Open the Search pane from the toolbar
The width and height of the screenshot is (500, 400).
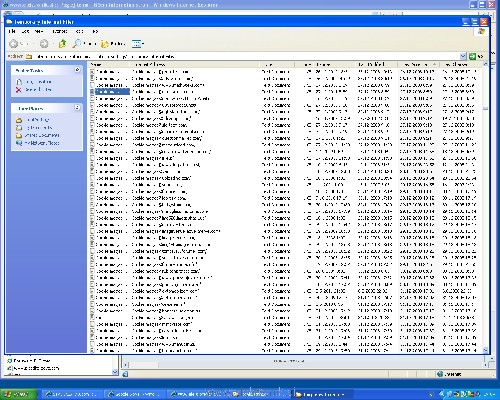[x=84, y=44]
